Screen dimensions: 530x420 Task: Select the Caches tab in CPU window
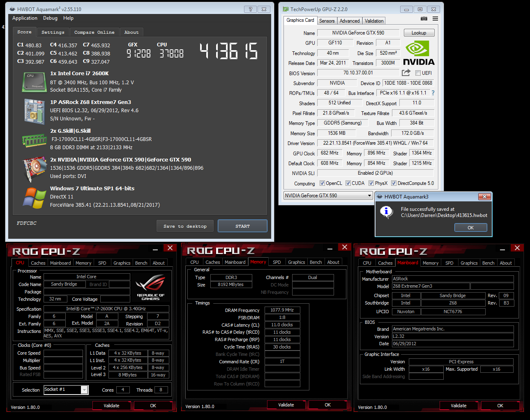coord(38,263)
